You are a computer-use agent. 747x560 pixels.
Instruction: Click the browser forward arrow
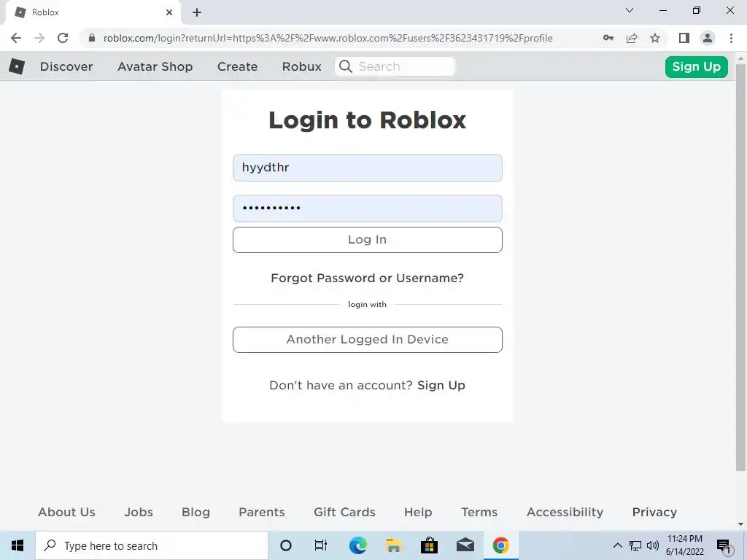pos(39,38)
